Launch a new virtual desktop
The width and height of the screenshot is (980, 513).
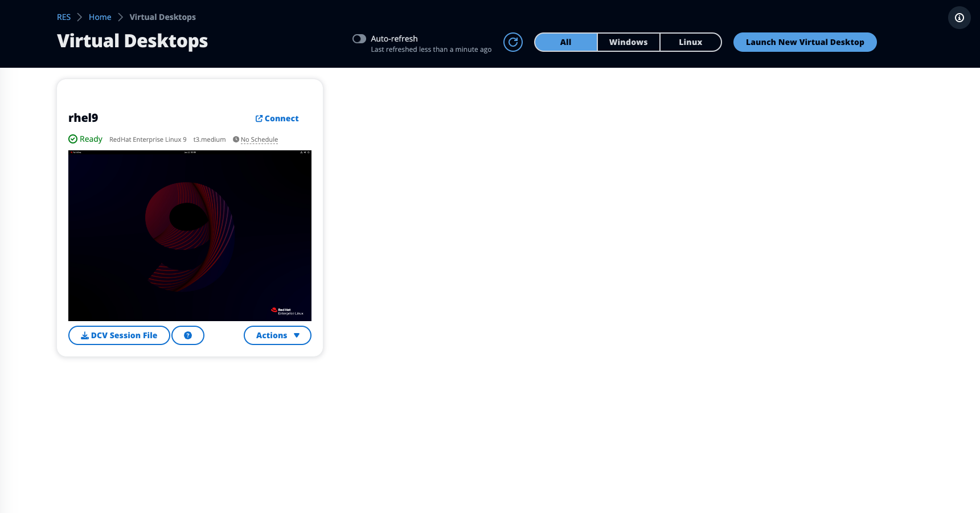click(805, 42)
